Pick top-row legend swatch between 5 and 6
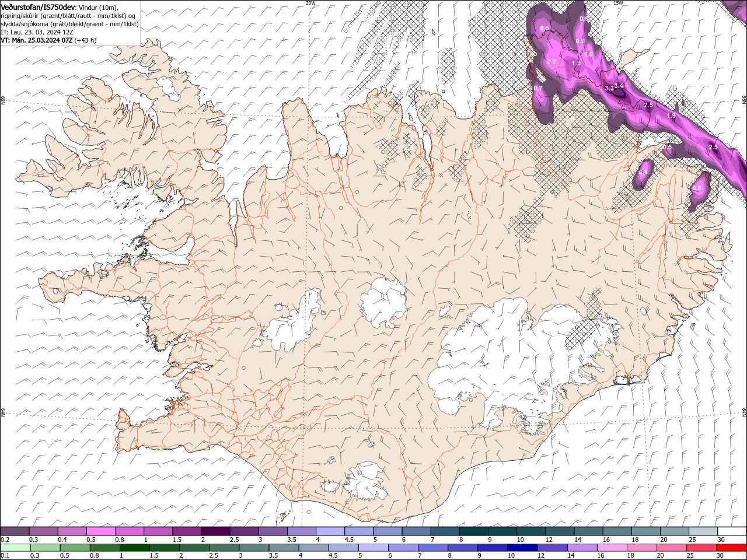Viewport: 747px width, 560px height. [388, 531]
